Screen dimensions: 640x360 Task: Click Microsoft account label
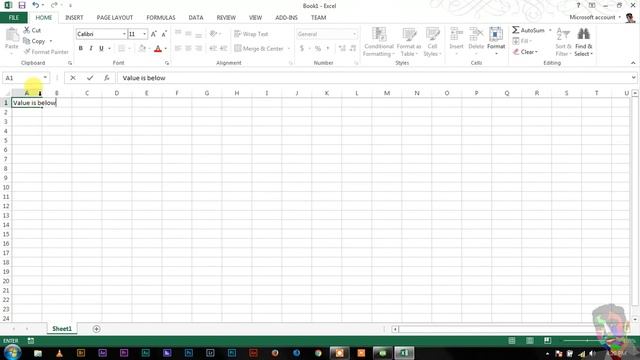pyautogui.click(x=592, y=17)
